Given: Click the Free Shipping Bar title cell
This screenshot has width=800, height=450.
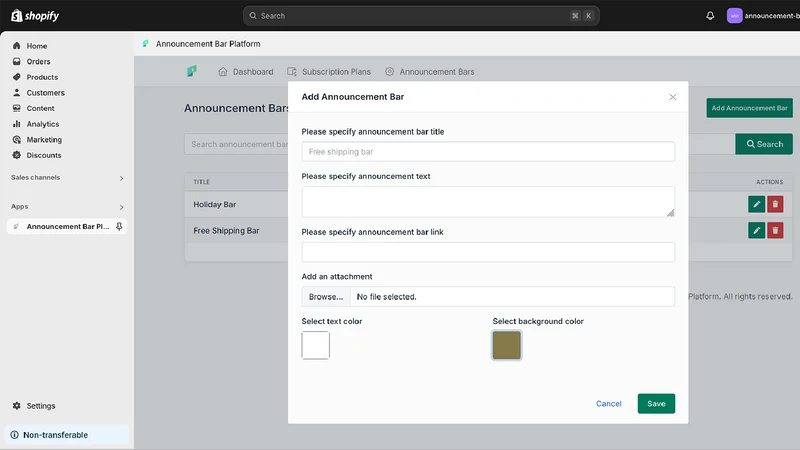Looking at the screenshot, I should pyautogui.click(x=226, y=231).
